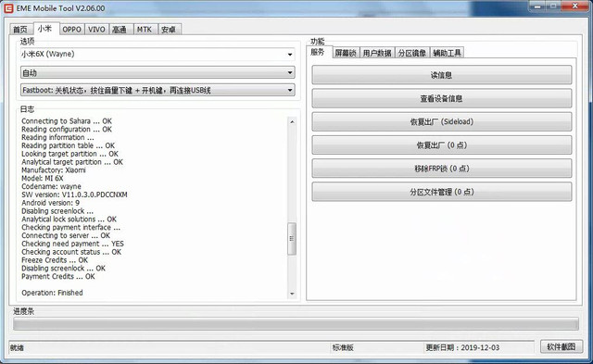Click log line 'Manufactory: Xiaomi'
This screenshot has width=593, height=364.
tap(54, 170)
